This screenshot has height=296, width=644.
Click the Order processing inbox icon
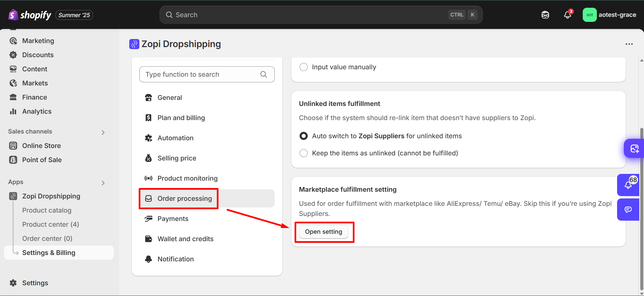(148, 198)
